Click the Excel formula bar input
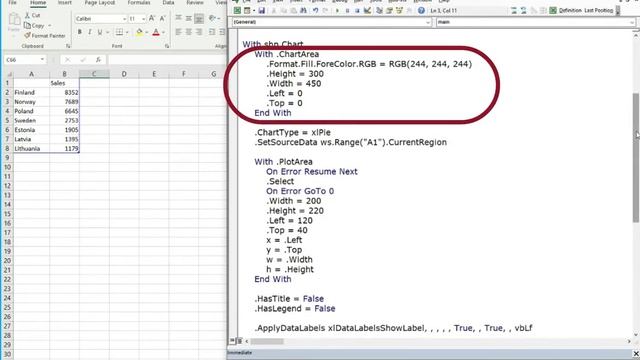Screen dimensions: 640x360 pyautogui.click(x=167, y=60)
